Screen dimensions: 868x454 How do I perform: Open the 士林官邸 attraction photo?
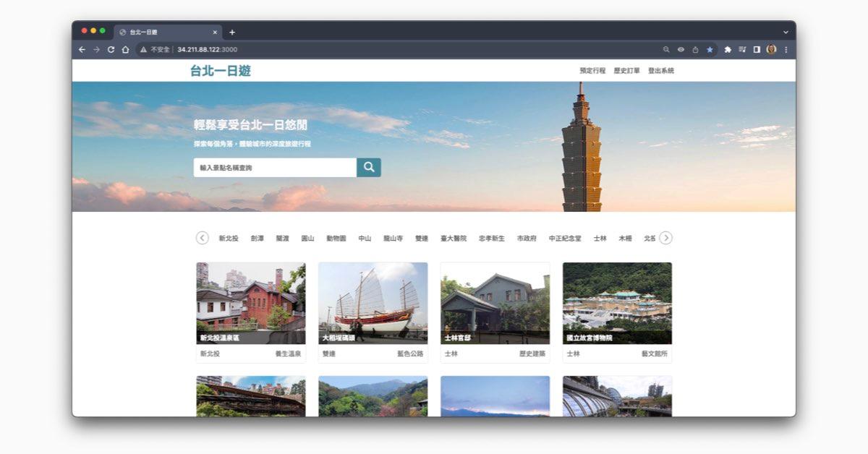tap(495, 303)
